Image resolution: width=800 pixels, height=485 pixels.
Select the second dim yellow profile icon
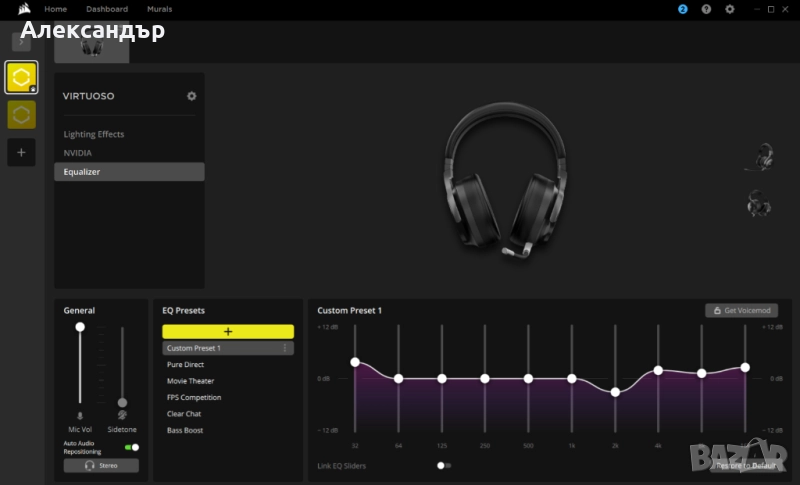[21, 115]
